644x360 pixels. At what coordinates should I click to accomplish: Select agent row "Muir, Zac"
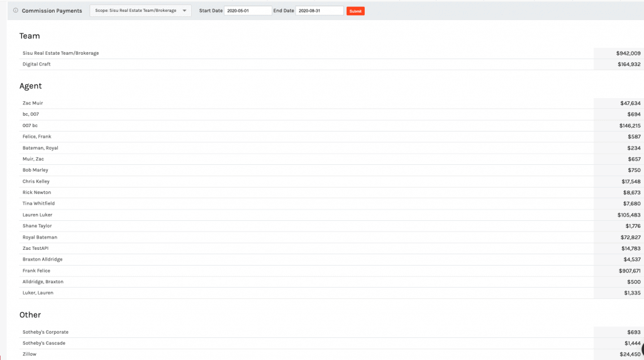[x=331, y=159]
